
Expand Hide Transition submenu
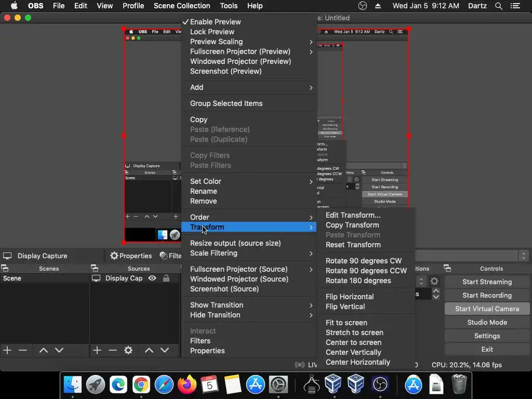[x=249, y=315]
